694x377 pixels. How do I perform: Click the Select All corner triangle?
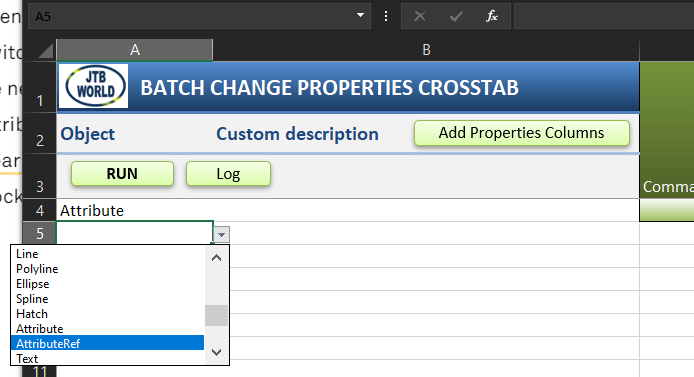pos(46,50)
